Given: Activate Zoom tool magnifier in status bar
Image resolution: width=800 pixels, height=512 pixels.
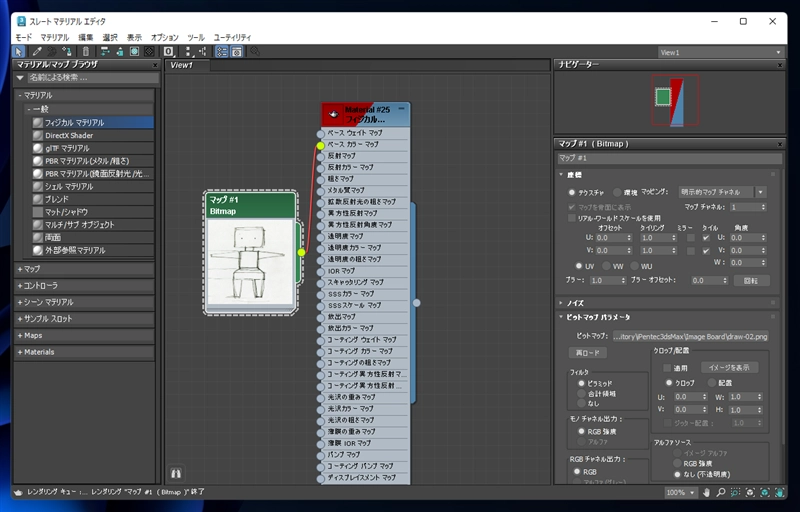Looking at the screenshot, I should [x=720, y=493].
